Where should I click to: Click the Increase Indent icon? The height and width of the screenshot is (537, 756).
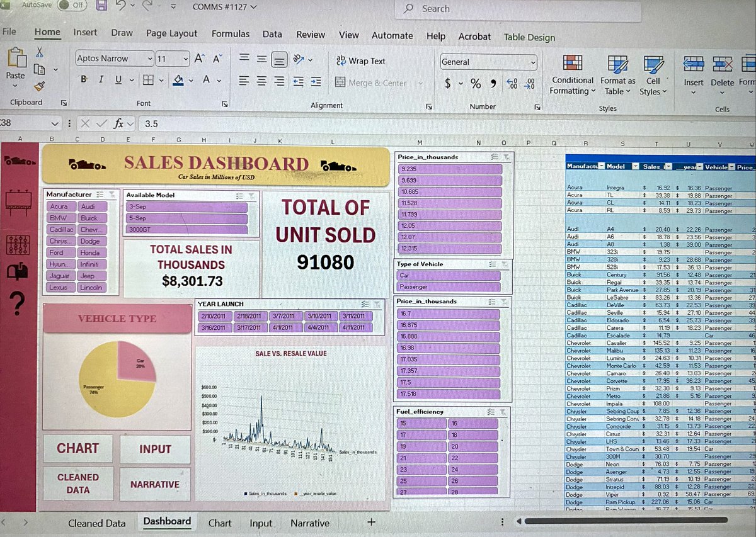coord(316,82)
